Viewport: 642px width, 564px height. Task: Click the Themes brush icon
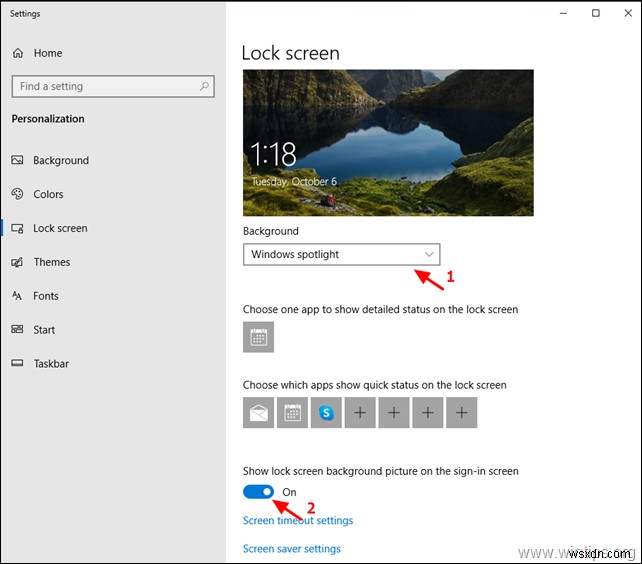click(17, 262)
